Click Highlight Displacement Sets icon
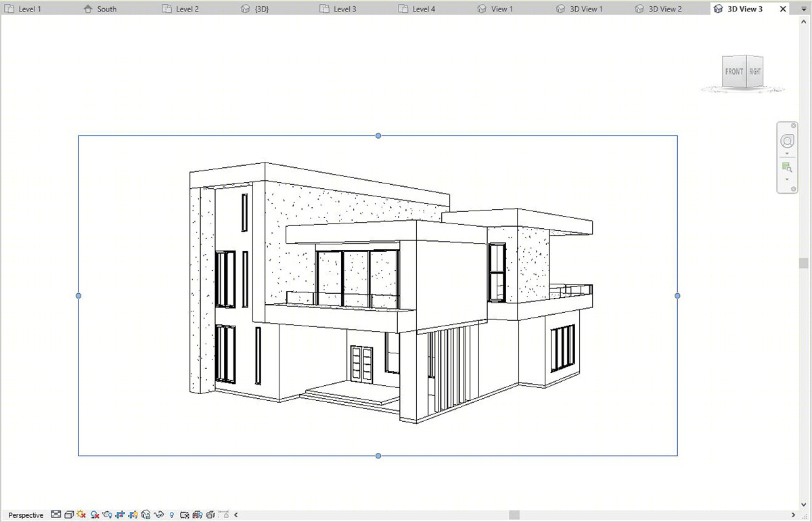The width and height of the screenshot is (812, 522). 210,515
